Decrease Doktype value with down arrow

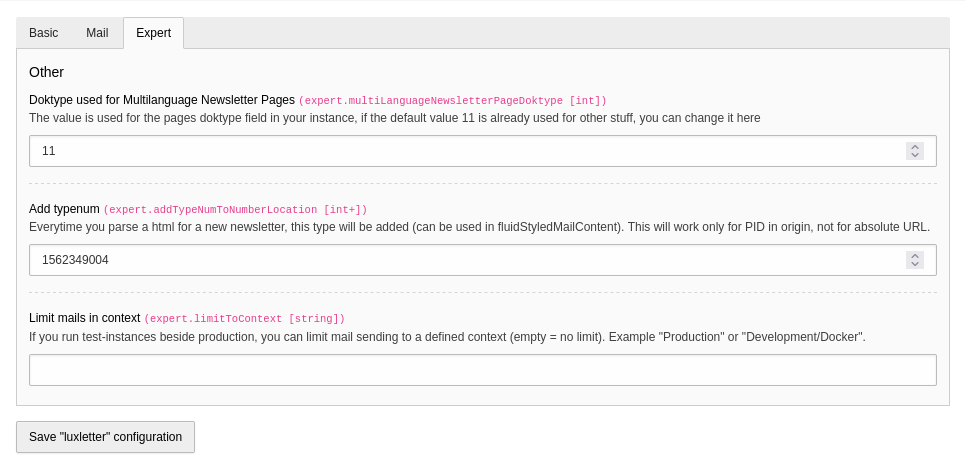[x=915, y=155]
